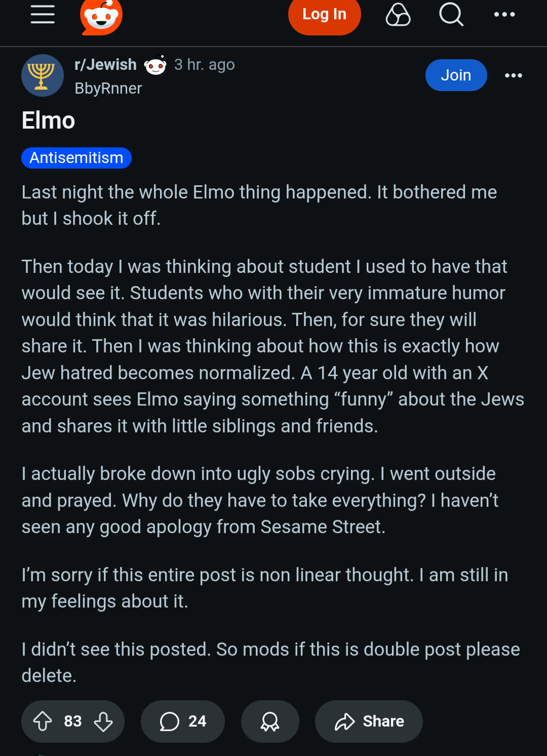Click the vote count showing 83
The height and width of the screenshot is (756, 547).
[x=73, y=721]
